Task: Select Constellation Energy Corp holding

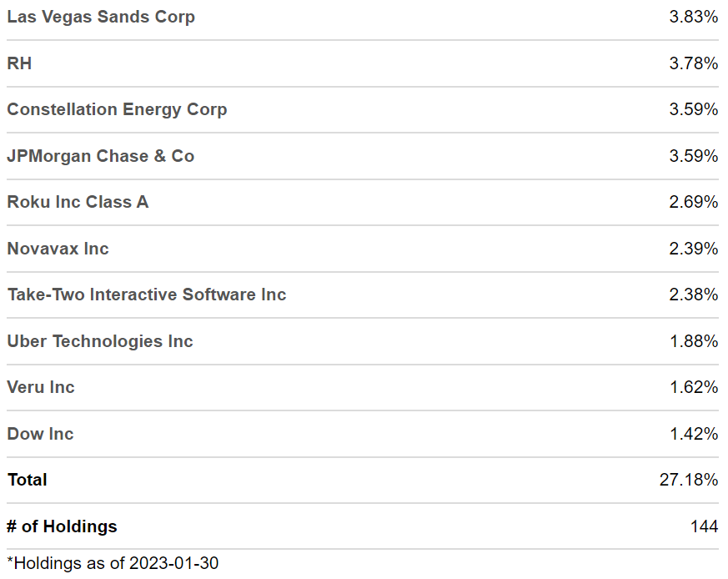Action: pyautogui.click(x=117, y=109)
